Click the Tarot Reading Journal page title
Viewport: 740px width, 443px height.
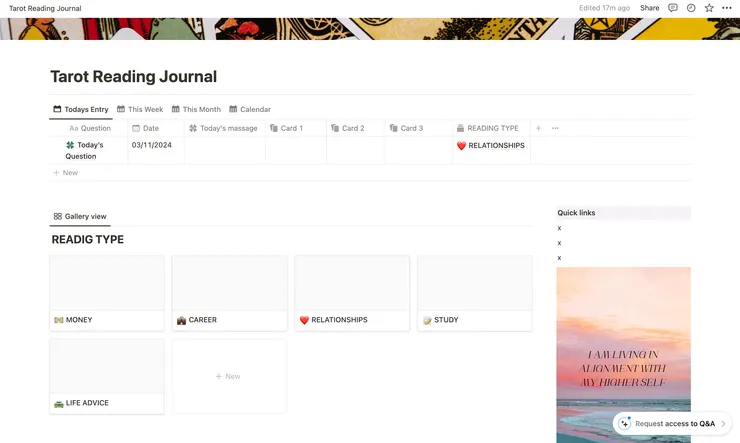(x=134, y=76)
